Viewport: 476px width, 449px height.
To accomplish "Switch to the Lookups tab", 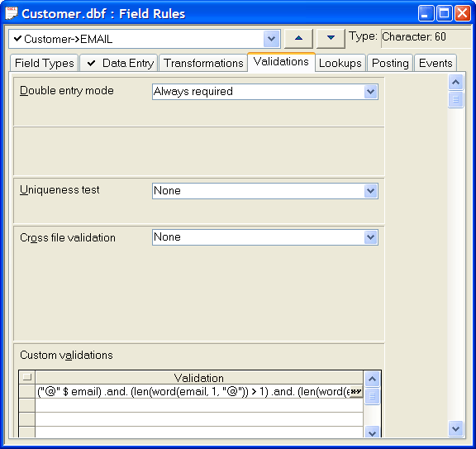I will pyautogui.click(x=340, y=63).
